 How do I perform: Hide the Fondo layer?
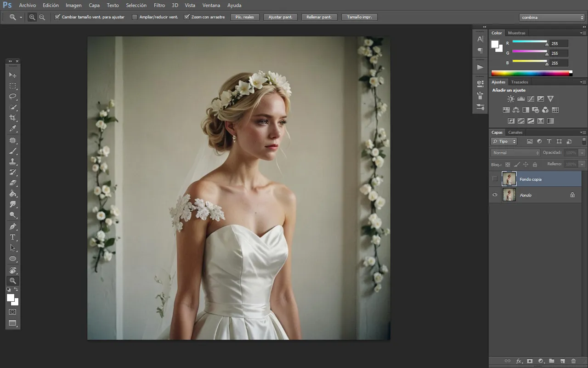coord(495,195)
